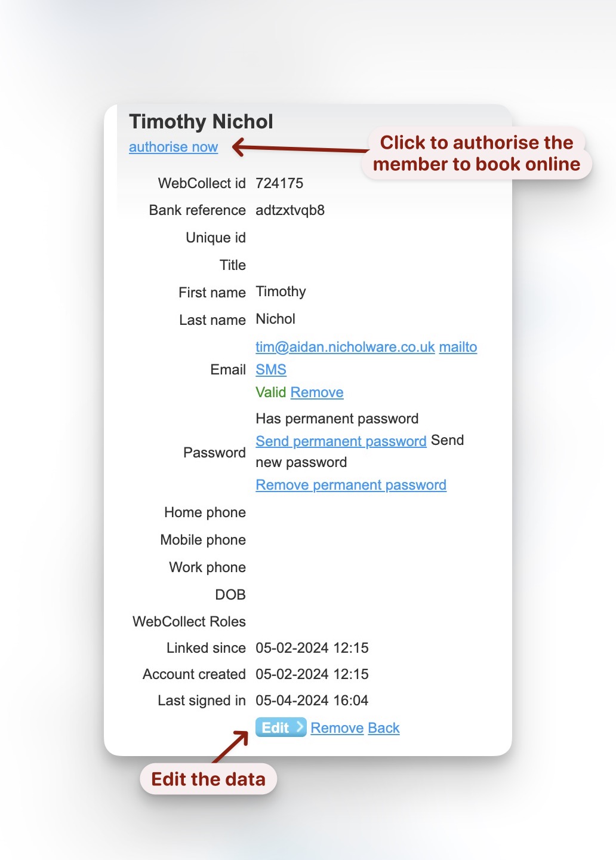
Task: Select the Last name value Nichol
Action: tap(276, 319)
